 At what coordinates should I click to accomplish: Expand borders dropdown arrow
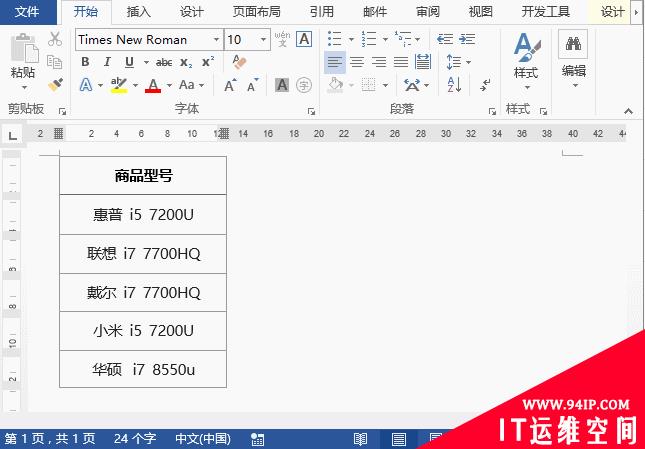coord(385,86)
